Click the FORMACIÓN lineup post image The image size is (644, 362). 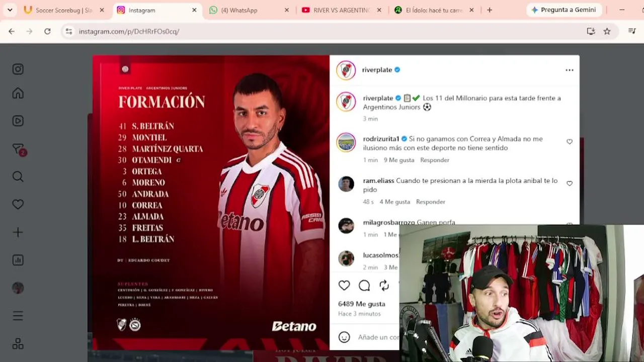pyautogui.click(x=211, y=202)
